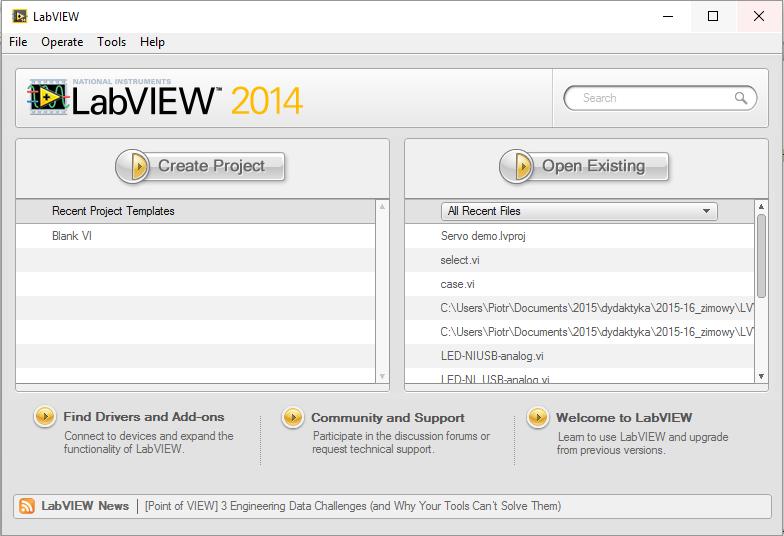Open the first C:\Users\Piotr recent path below case.vi

click(x=579, y=308)
